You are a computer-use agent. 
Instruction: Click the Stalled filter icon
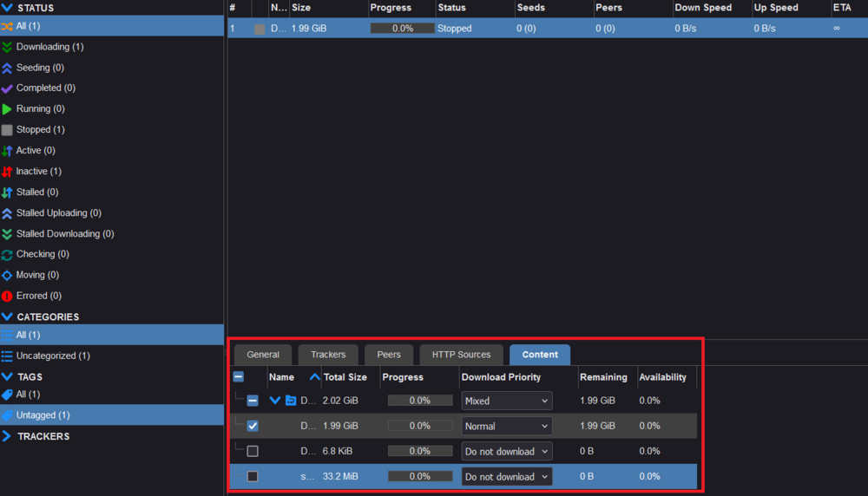[x=7, y=192]
